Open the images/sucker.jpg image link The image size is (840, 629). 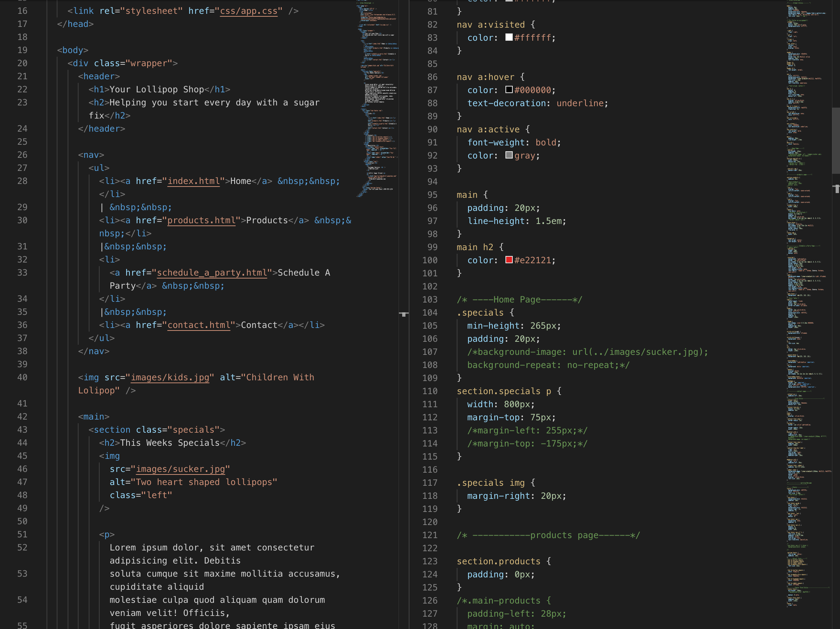tap(181, 469)
